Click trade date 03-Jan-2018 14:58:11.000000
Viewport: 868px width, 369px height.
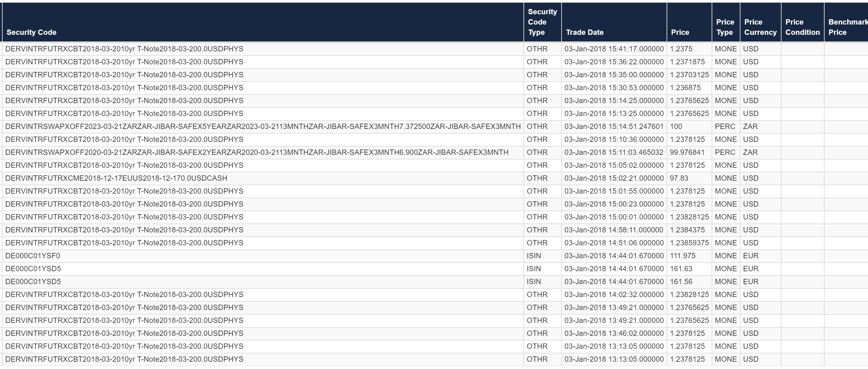click(x=614, y=230)
